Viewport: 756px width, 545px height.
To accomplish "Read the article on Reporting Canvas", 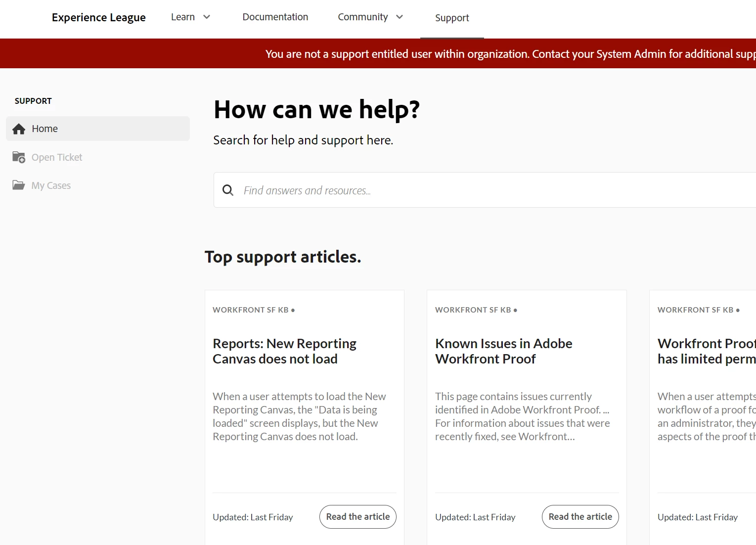I will (x=358, y=517).
